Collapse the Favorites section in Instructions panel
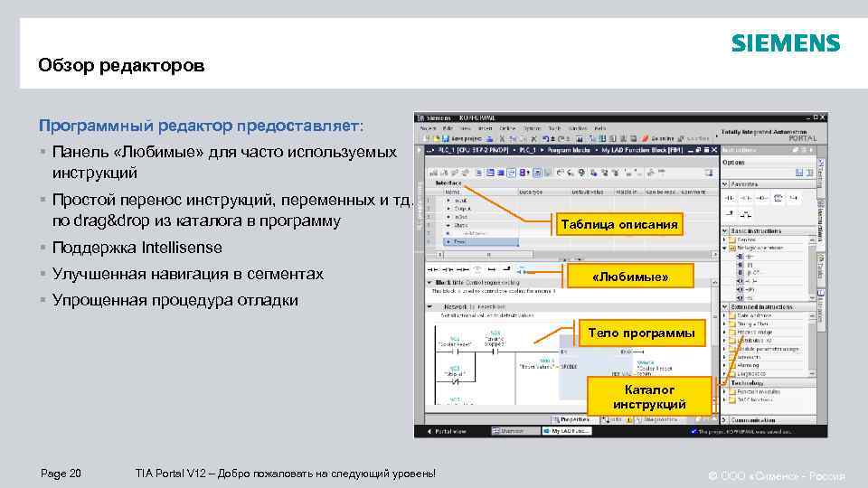This screenshot has width=868, height=488. tap(724, 184)
